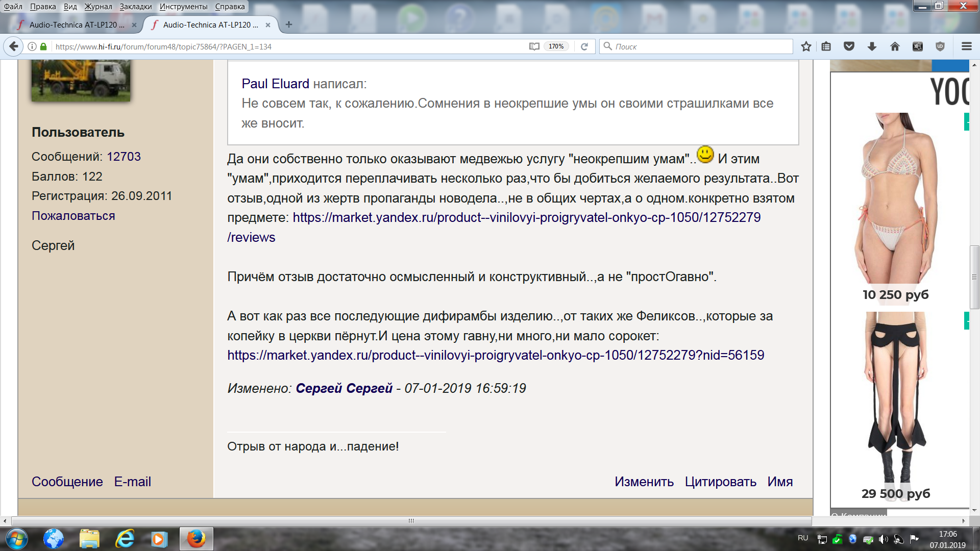The height and width of the screenshot is (551, 980).
Task: Open the downloads arrow icon
Action: (x=872, y=46)
